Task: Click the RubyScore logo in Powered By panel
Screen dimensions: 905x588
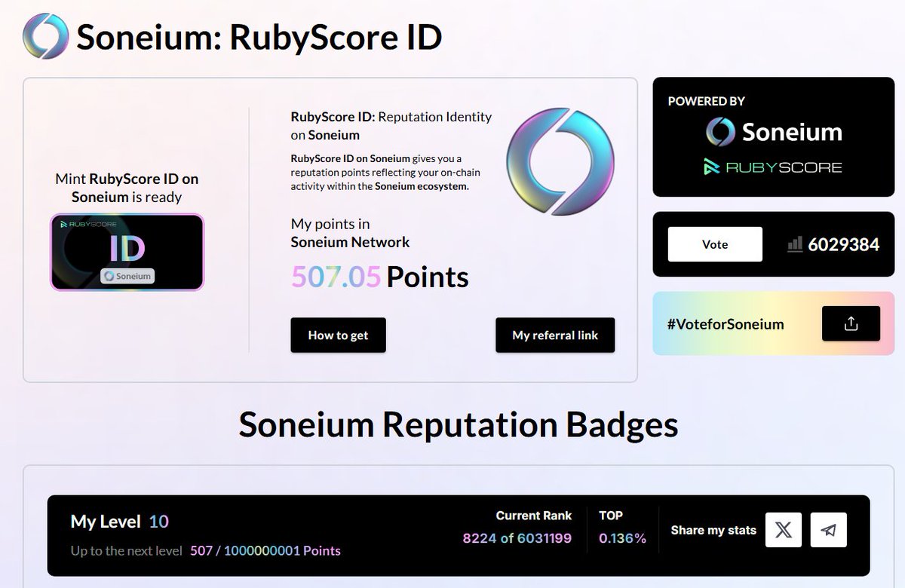Action: click(772, 167)
